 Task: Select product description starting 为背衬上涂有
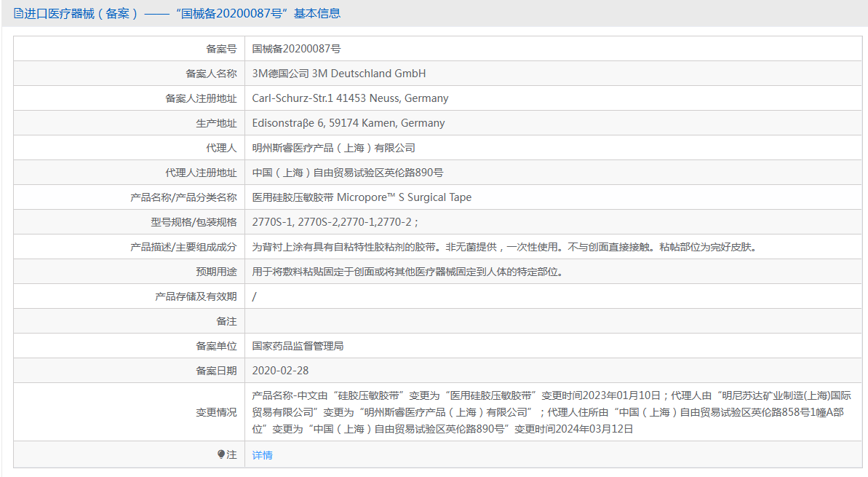504,247
